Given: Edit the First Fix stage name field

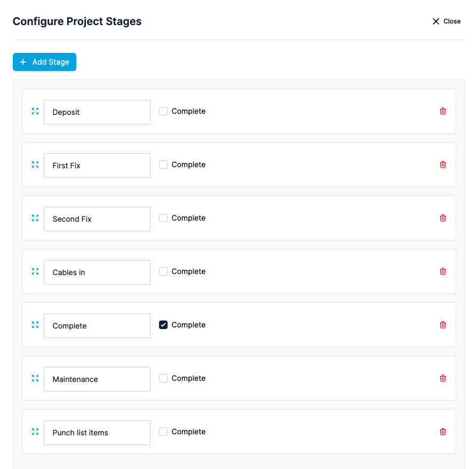Looking at the screenshot, I should 97,166.
